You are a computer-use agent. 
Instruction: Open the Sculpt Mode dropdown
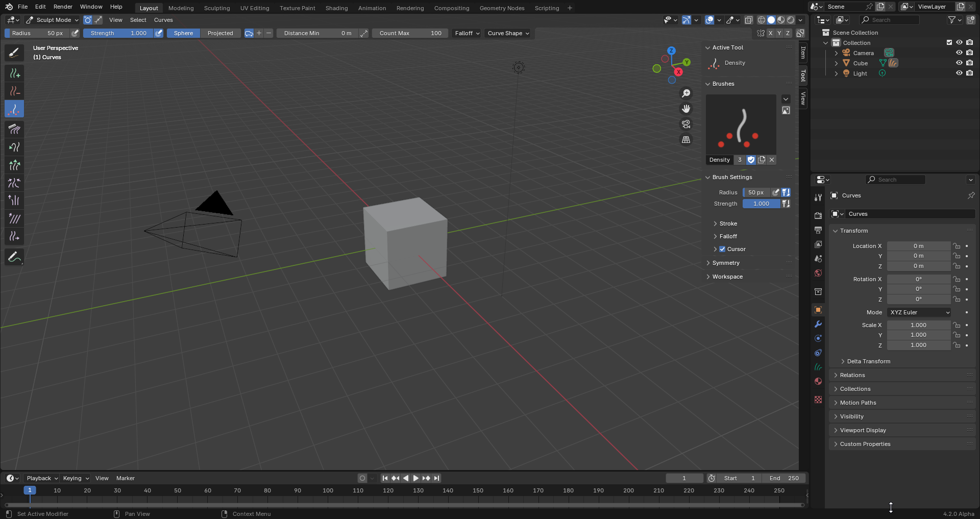tap(52, 20)
